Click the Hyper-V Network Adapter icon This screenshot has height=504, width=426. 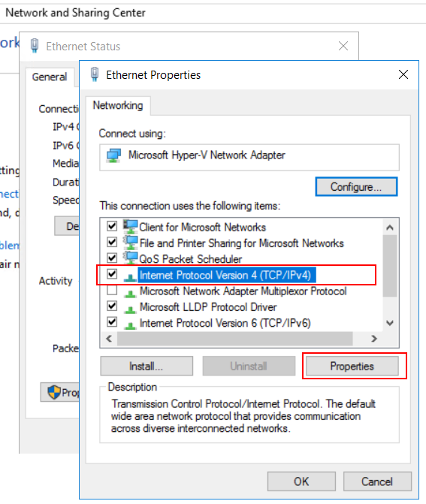tap(113, 155)
